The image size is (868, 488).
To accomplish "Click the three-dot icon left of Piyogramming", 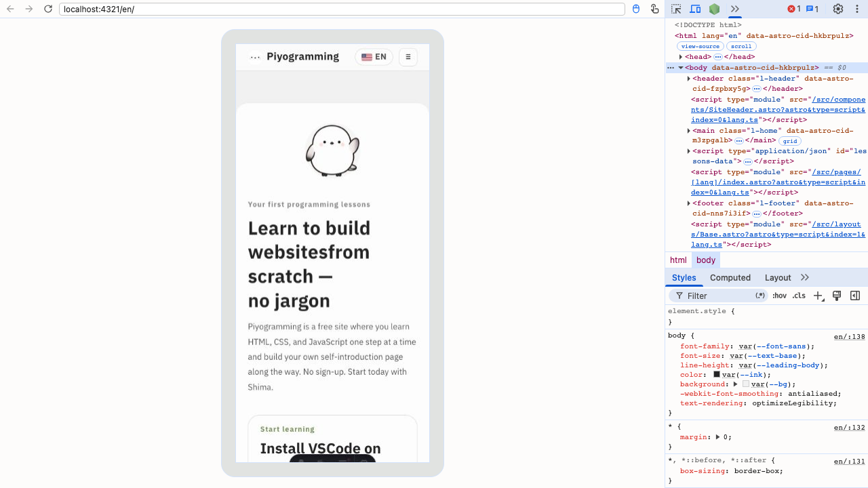I will tap(255, 58).
